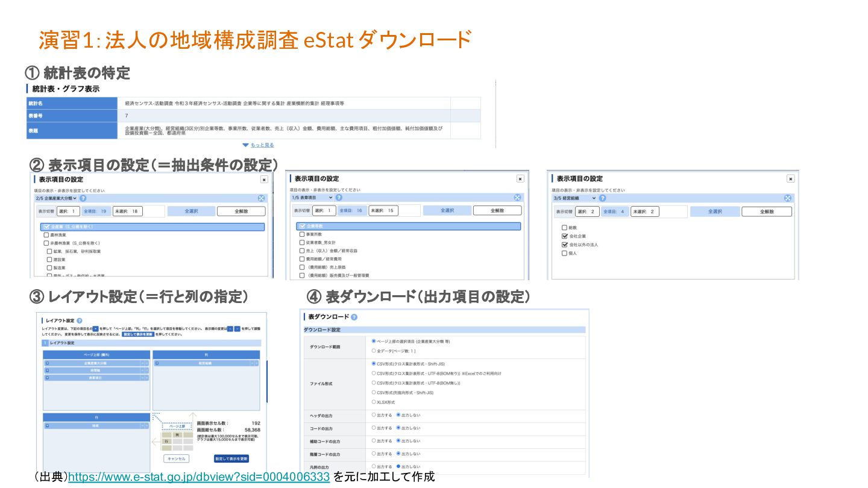The image size is (868, 488).
Task: Uncheck the 会社企業 checkbox
Action: click(564, 236)
